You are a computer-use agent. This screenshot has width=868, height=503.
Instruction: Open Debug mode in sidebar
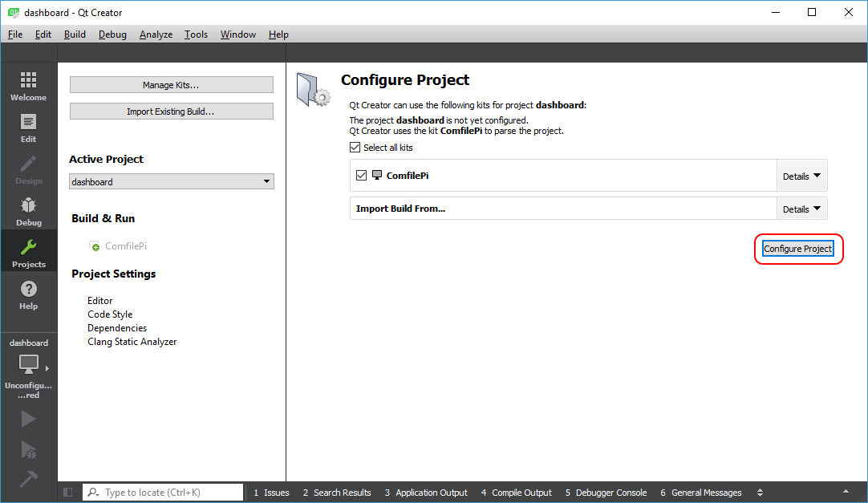pos(28,211)
